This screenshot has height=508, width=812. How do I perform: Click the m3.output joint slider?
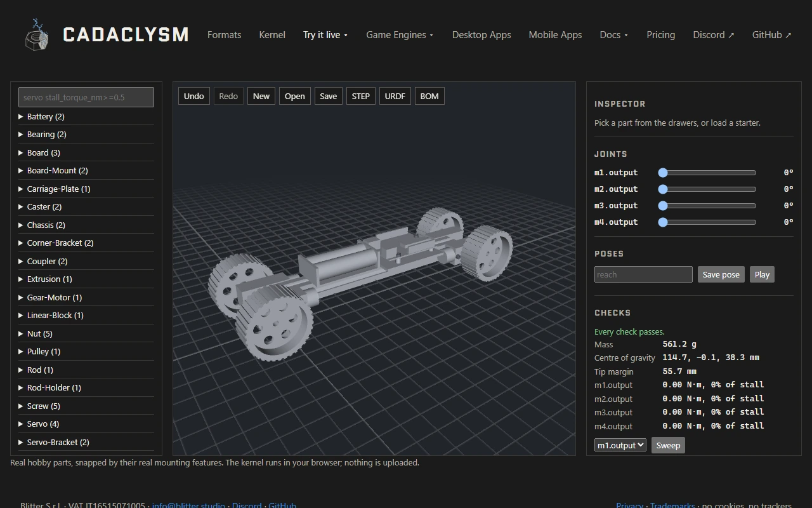[x=707, y=206]
